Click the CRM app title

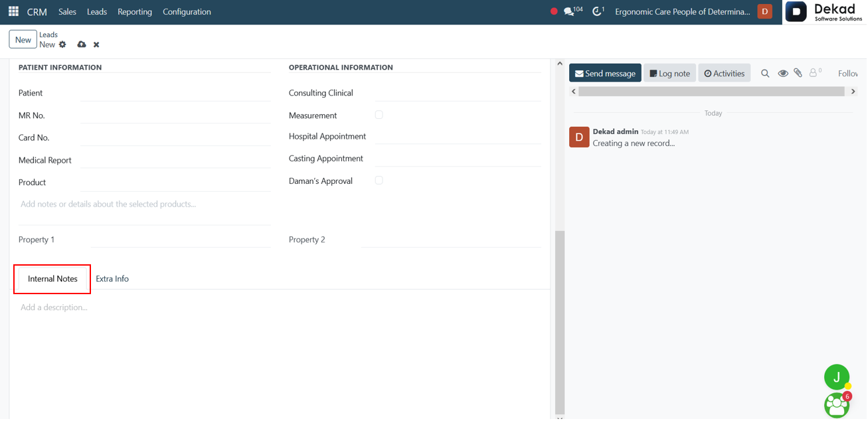(37, 12)
